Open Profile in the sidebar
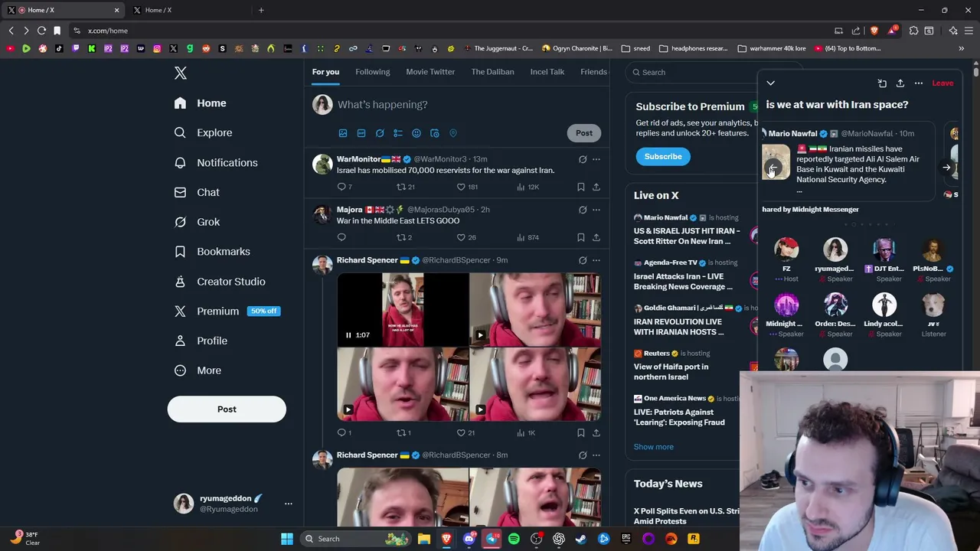980x551 pixels. click(x=201, y=341)
